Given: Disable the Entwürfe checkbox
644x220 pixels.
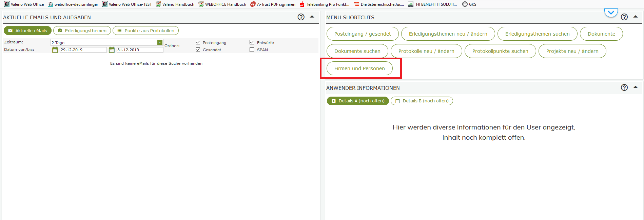Looking at the screenshot, I should 252,42.
